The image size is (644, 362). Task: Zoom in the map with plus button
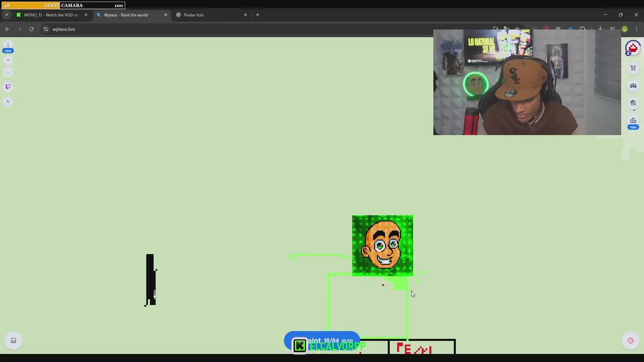click(8, 60)
